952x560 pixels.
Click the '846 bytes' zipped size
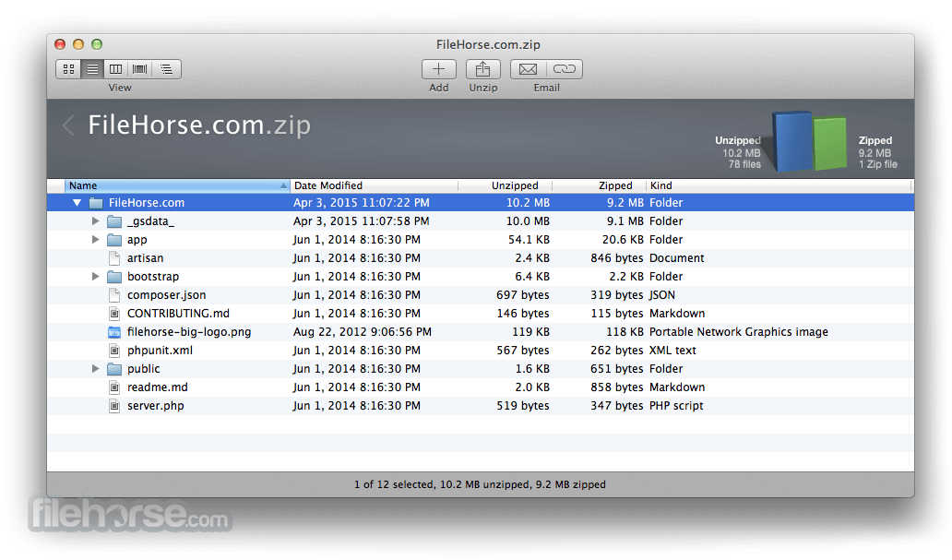617,258
